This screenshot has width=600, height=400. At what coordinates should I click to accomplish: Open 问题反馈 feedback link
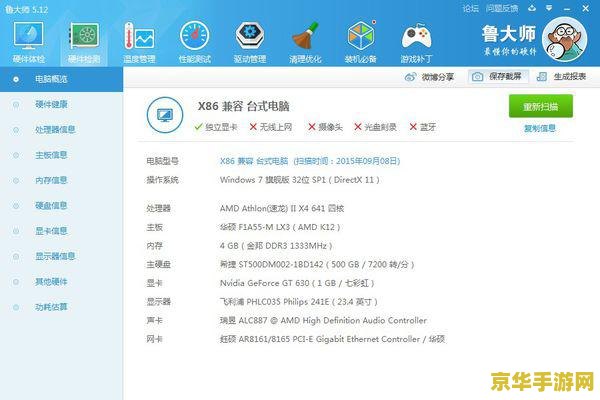502,8
